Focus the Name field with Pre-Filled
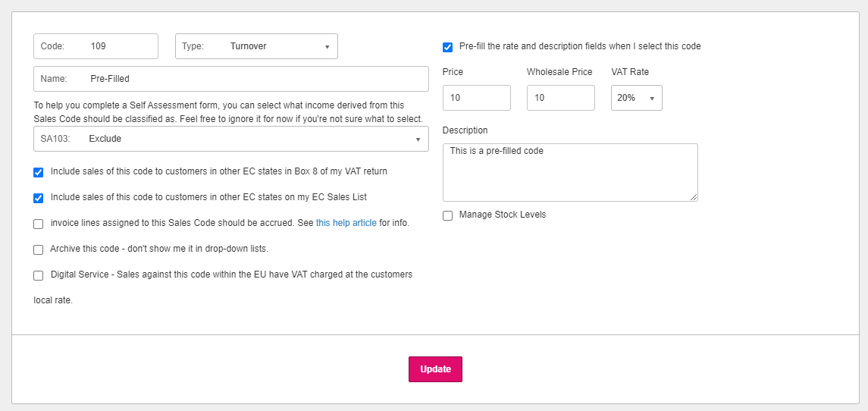 250,79
